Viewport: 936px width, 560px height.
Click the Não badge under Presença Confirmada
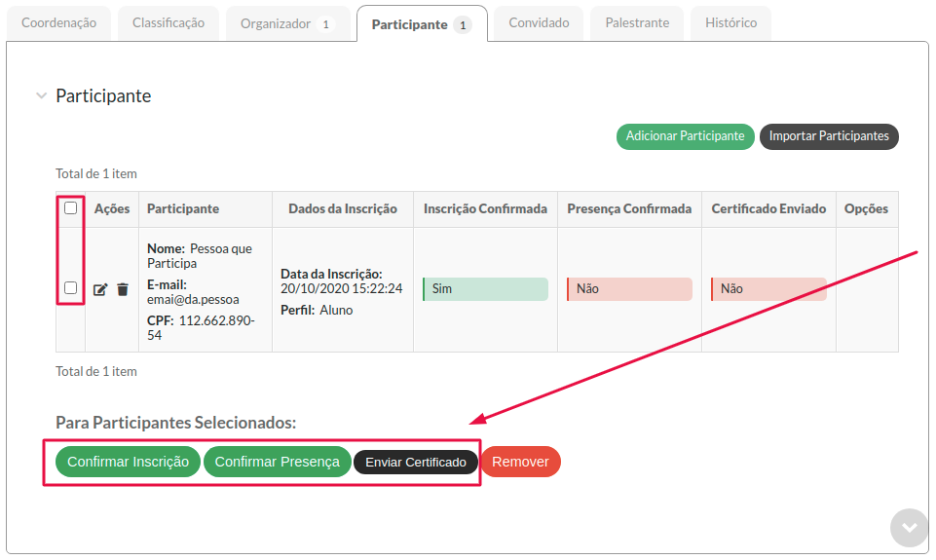tap(629, 289)
